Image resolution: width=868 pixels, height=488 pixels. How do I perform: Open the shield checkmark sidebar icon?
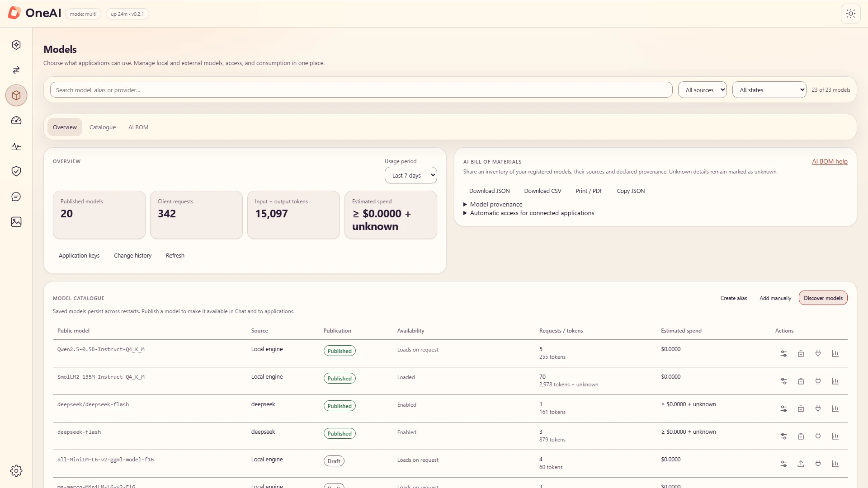click(x=16, y=171)
